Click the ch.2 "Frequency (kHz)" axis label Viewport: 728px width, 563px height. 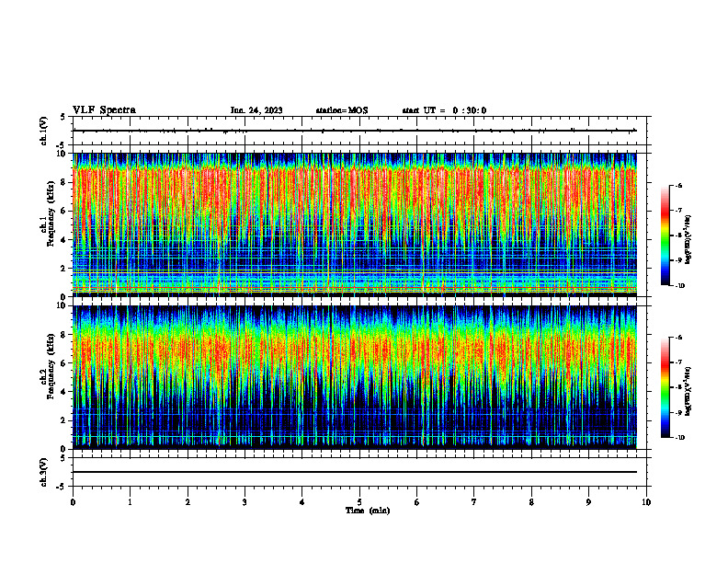(x=51, y=366)
